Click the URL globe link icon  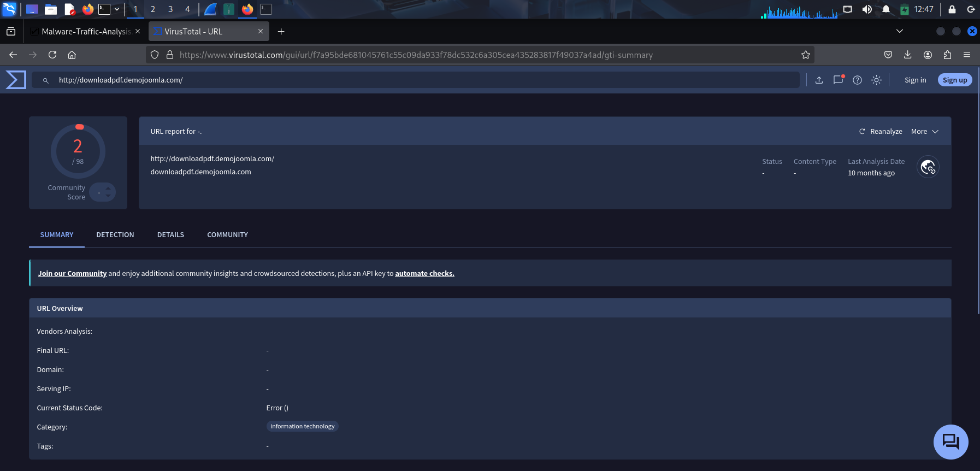pos(928,167)
